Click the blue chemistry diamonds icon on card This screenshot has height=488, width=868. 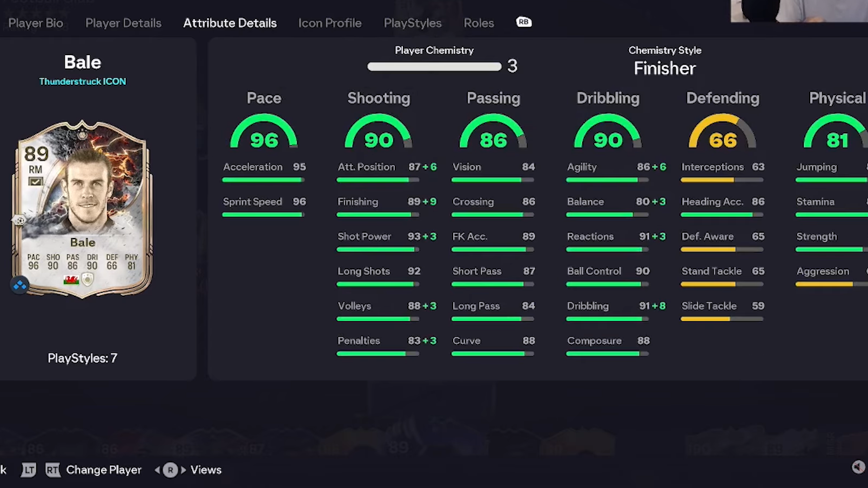19,284
